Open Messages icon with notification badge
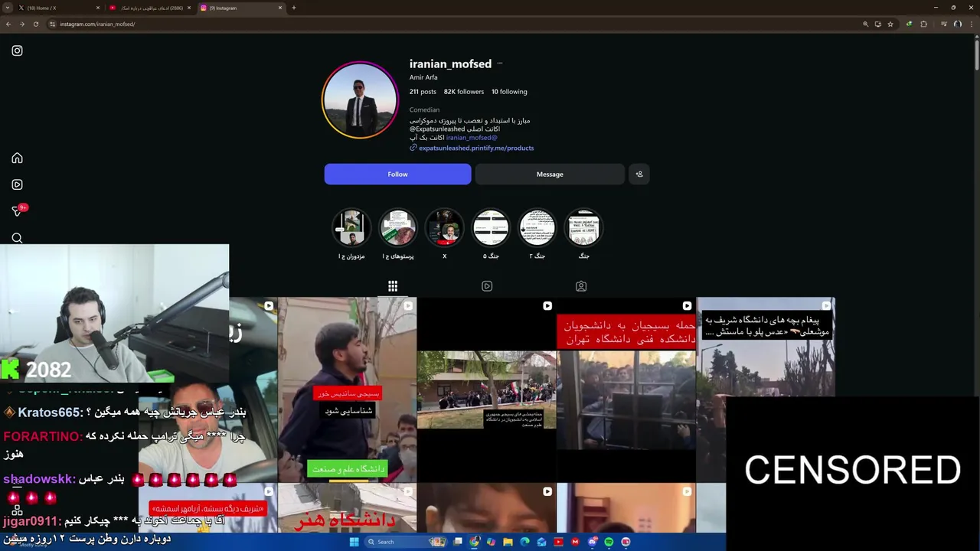Screen dimensions: 980x551 (18, 210)
